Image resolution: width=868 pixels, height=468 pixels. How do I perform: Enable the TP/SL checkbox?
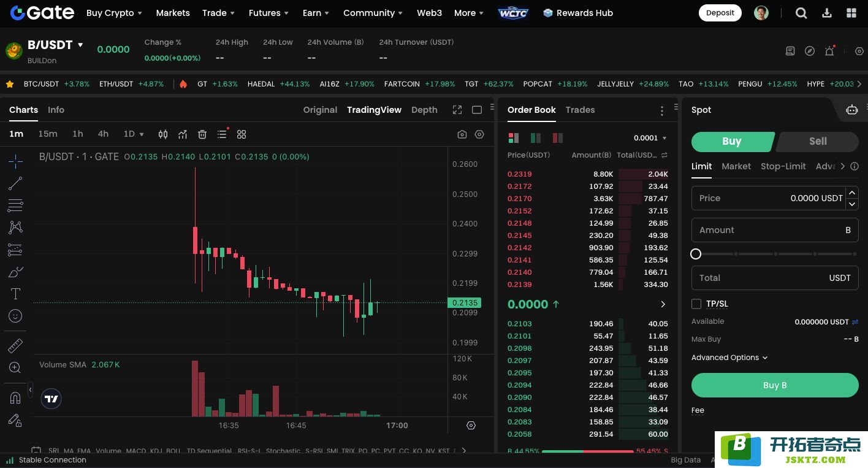point(696,304)
